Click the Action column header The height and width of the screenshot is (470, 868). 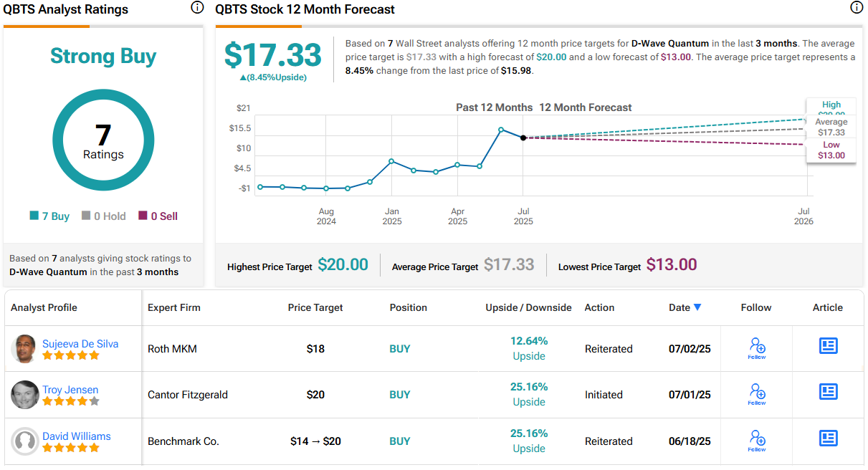click(x=599, y=307)
